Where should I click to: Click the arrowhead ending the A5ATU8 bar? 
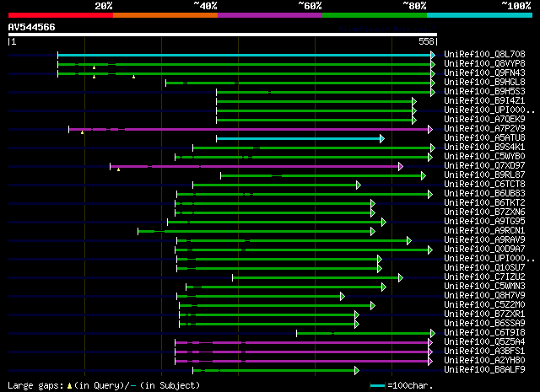[x=382, y=139]
